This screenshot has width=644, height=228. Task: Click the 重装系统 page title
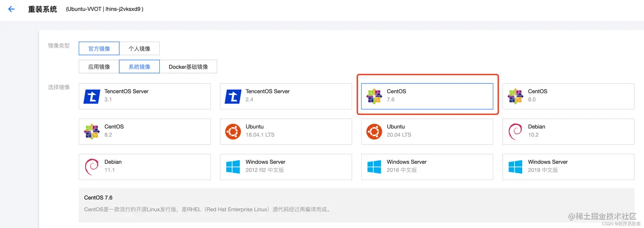point(43,9)
